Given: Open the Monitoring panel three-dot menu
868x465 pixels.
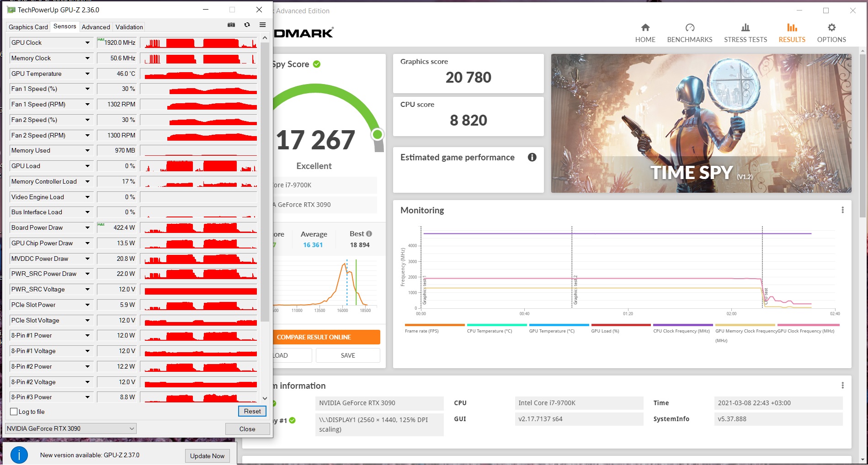Looking at the screenshot, I should click(x=843, y=210).
